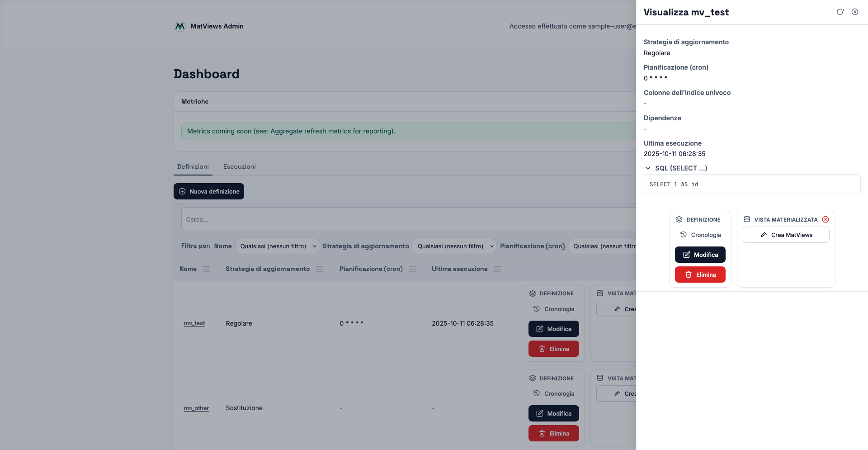Viewport: 868px width, 450px height.
Task: Click the refresh icon in the drawer header
Action: click(x=840, y=12)
